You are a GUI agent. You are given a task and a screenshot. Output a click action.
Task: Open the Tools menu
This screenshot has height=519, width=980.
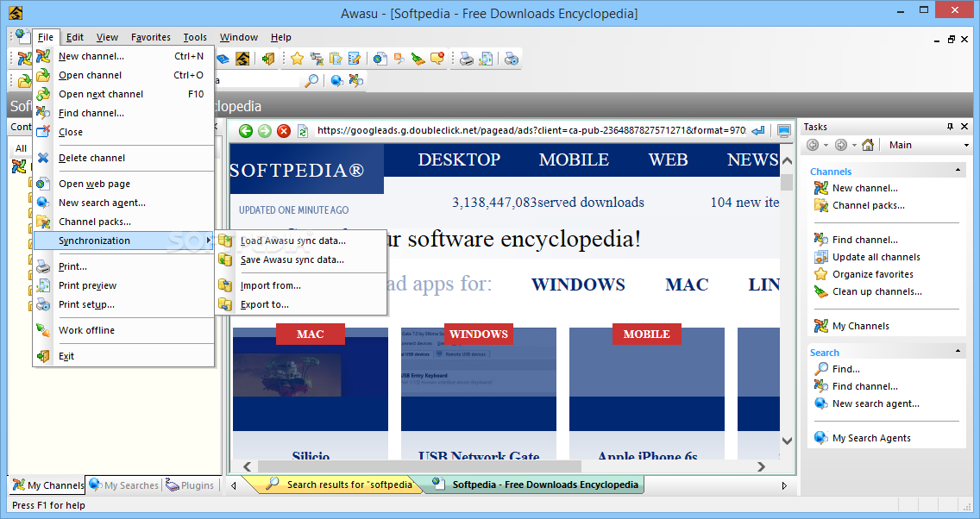(x=195, y=37)
